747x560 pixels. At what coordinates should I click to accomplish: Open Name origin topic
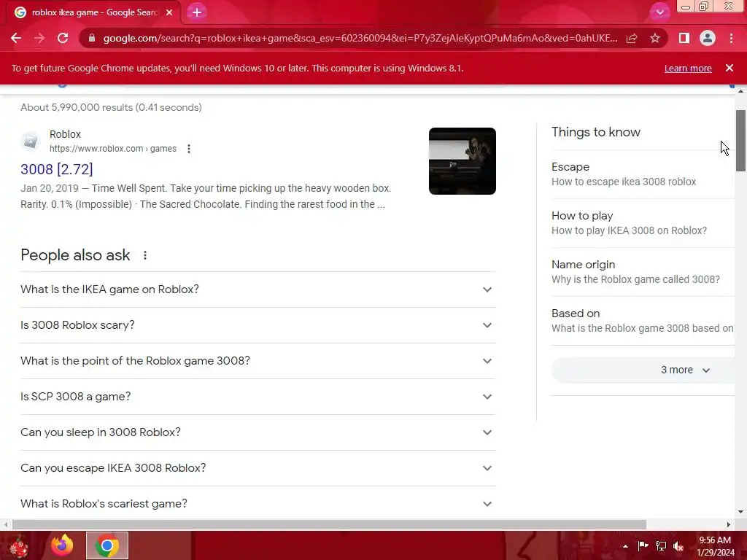(643, 272)
